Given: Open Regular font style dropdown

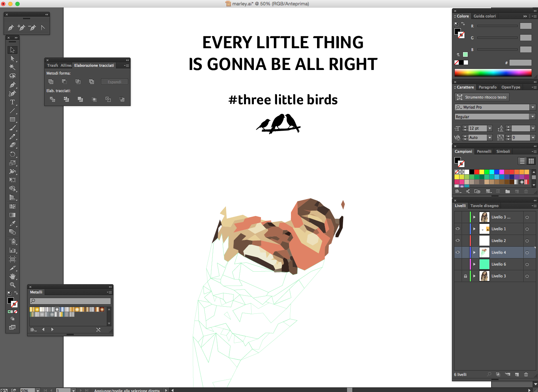Looking at the screenshot, I should (x=533, y=117).
